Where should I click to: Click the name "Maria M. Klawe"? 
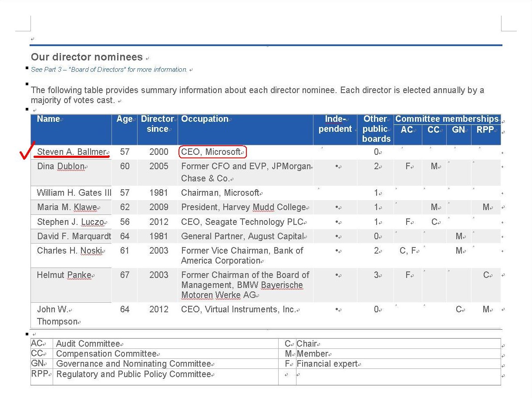tap(67, 207)
